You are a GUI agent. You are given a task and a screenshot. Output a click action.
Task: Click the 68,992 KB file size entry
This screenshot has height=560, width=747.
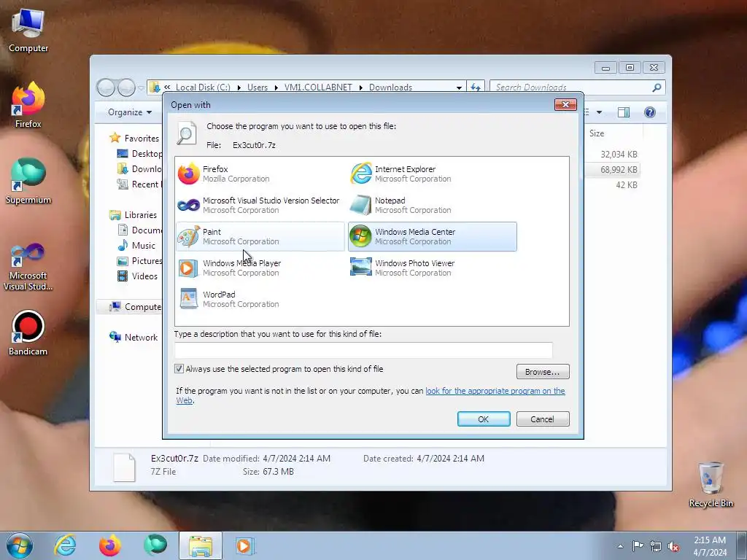pos(619,169)
